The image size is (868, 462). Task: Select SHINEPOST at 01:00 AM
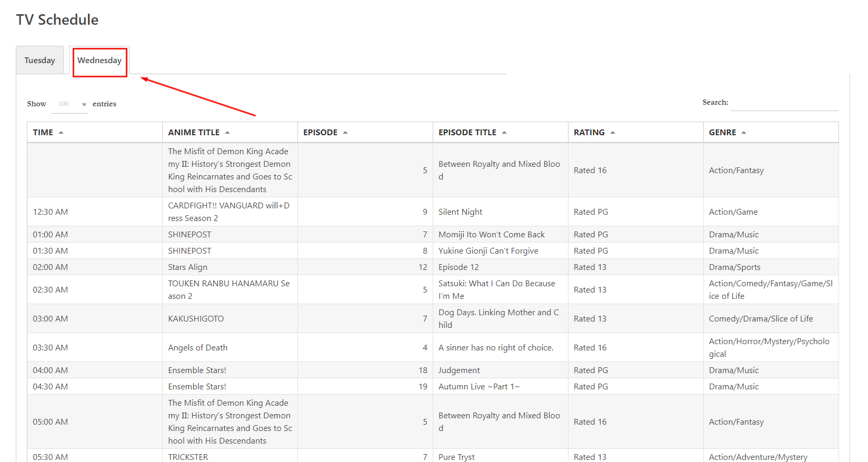(189, 235)
